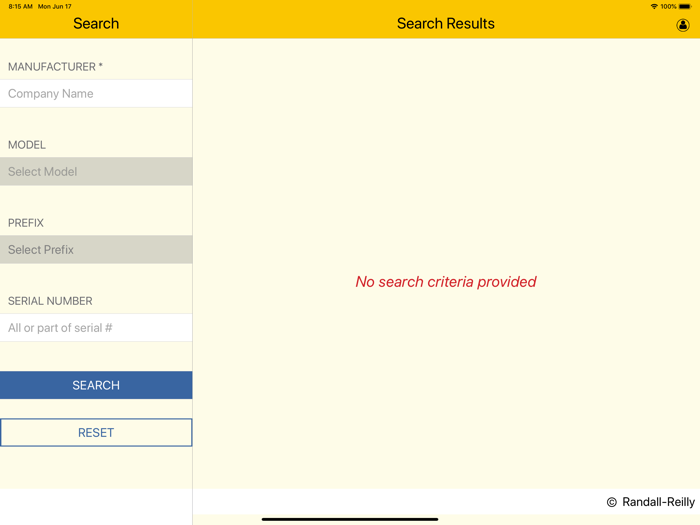The height and width of the screenshot is (525, 700).
Task: Tap the Company Name manufacturer field
Action: [x=96, y=93]
